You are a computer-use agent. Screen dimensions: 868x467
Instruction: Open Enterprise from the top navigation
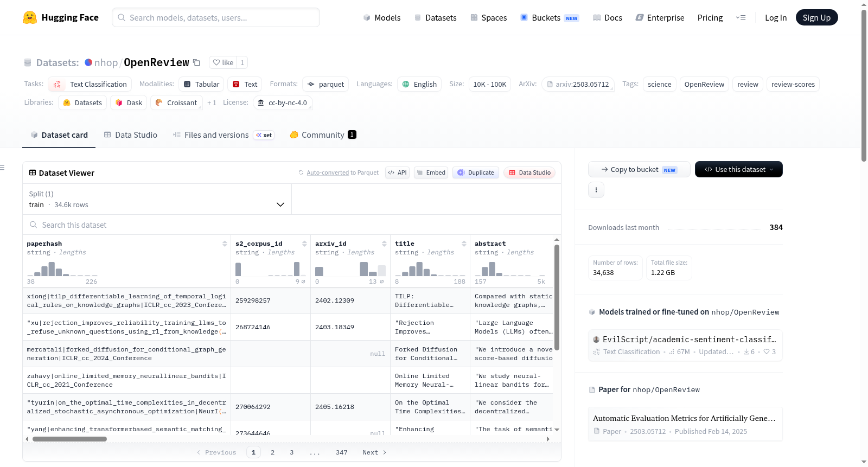[660, 17]
